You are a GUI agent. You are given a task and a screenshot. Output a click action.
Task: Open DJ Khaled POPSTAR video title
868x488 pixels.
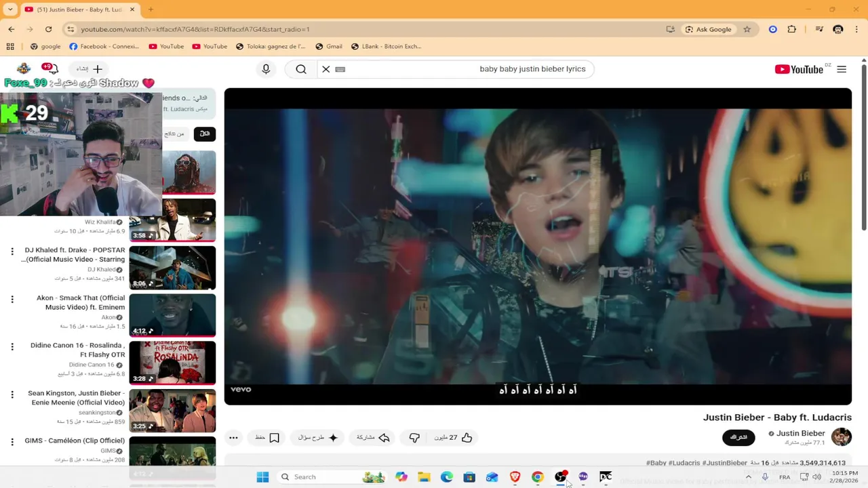pos(74,254)
